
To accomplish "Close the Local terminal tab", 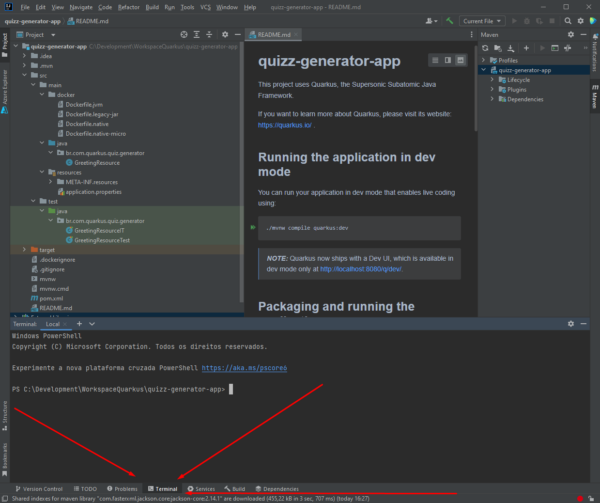I will pos(65,324).
